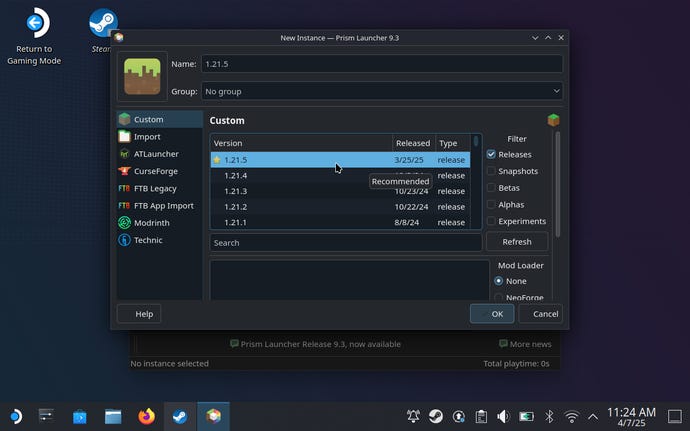This screenshot has height=431, width=690.
Task: Open the Import page in sidebar
Action: (x=160, y=136)
